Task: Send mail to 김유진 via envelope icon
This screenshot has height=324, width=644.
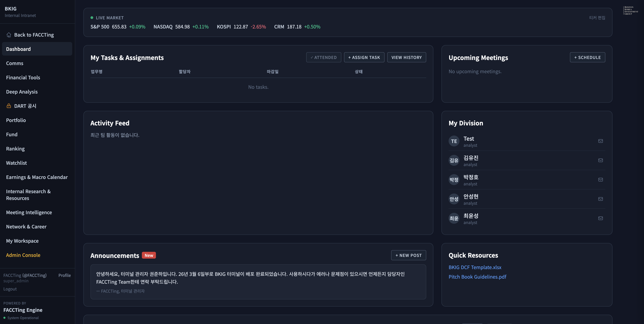Action: tap(600, 160)
